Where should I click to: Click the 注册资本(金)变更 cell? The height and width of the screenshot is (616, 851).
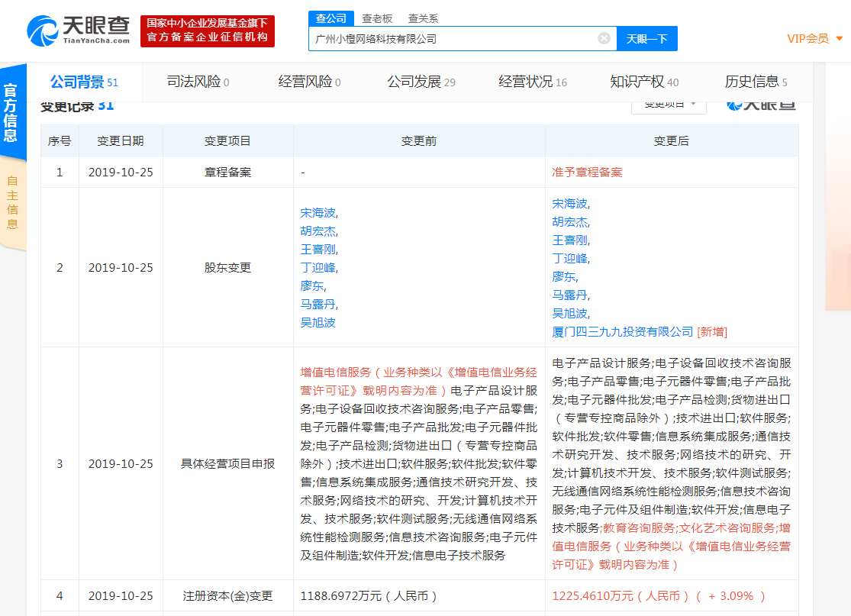(x=228, y=596)
